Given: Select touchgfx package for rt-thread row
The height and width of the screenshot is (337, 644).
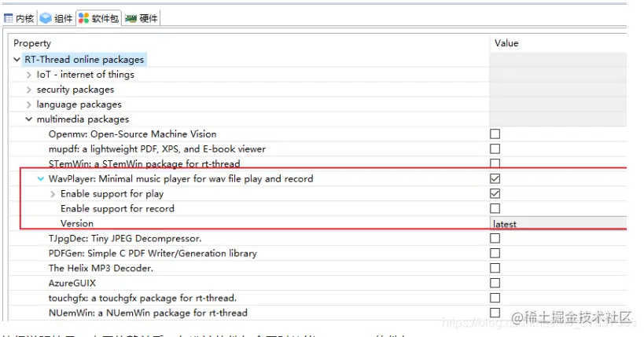Looking at the screenshot, I should pos(142,298).
